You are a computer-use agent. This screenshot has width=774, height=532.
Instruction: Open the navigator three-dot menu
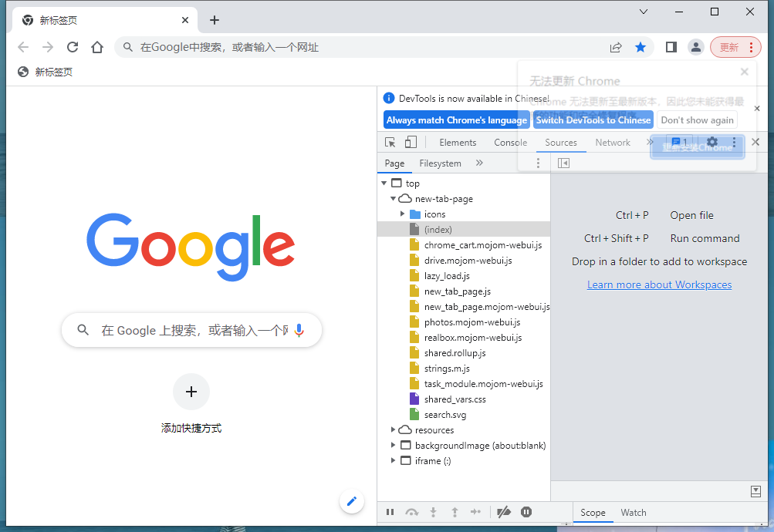pyautogui.click(x=538, y=163)
